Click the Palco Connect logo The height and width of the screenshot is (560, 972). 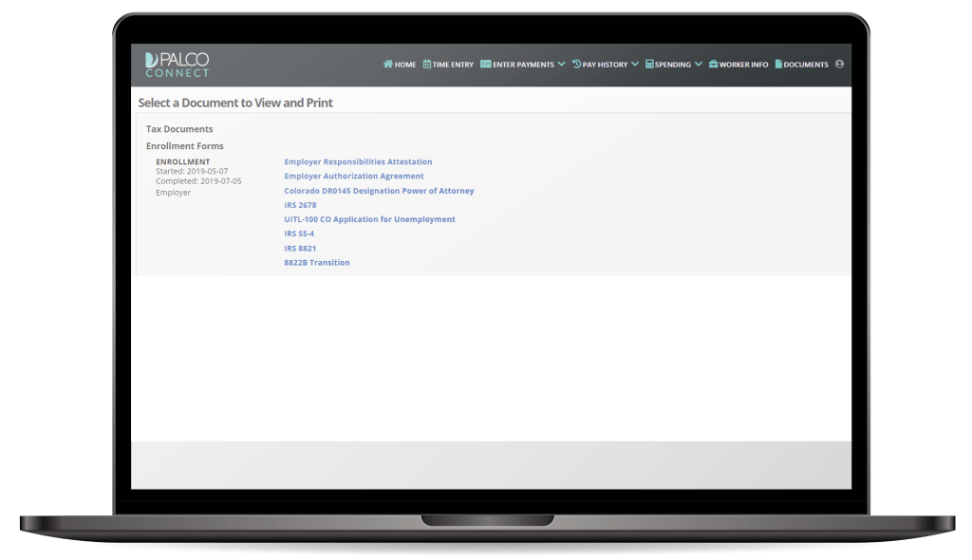[x=178, y=64]
